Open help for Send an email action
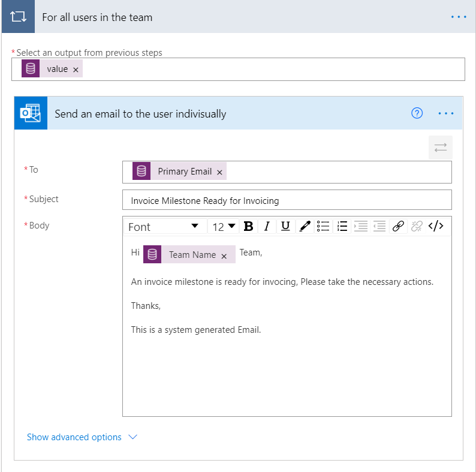 tap(417, 113)
